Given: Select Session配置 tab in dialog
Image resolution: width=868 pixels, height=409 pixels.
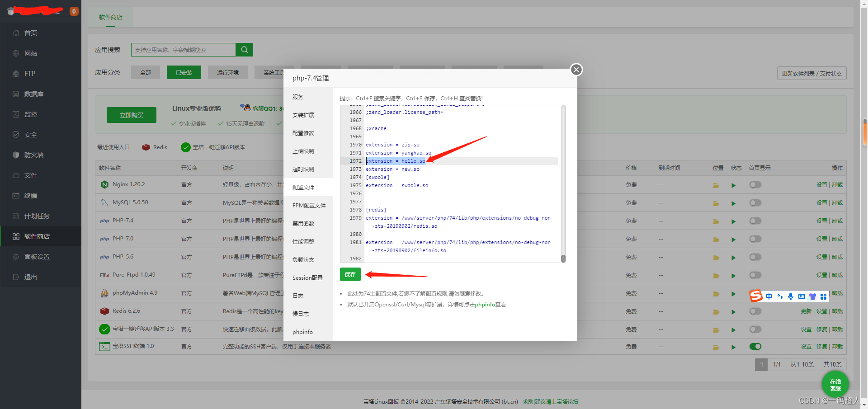Looking at the screenshot, I should [308, 277].
